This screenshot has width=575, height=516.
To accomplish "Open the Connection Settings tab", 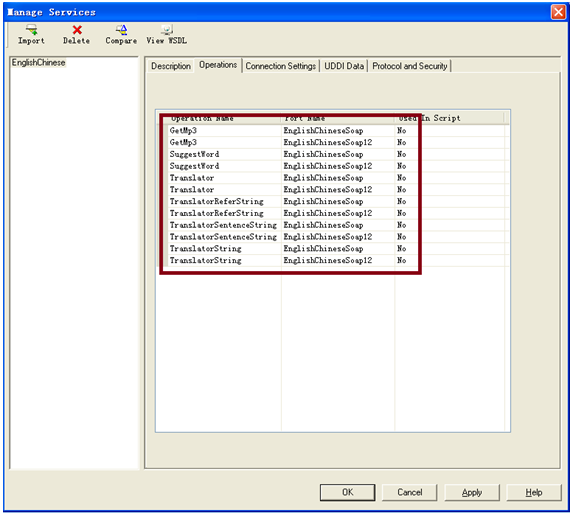I will tap(281, 66).
